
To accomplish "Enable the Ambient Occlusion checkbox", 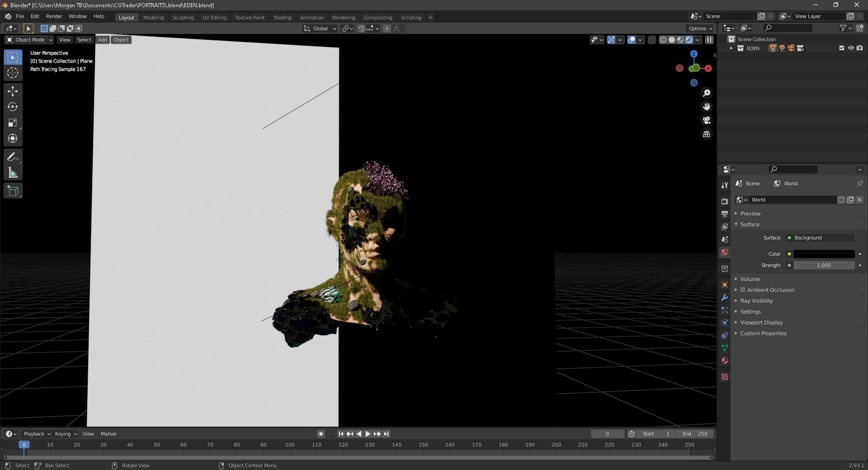I will point(743,290).
